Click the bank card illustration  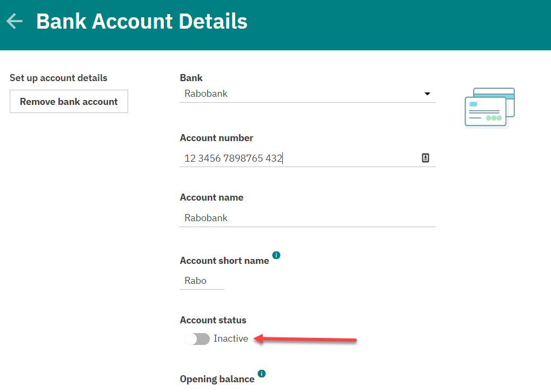coord(489,108)
